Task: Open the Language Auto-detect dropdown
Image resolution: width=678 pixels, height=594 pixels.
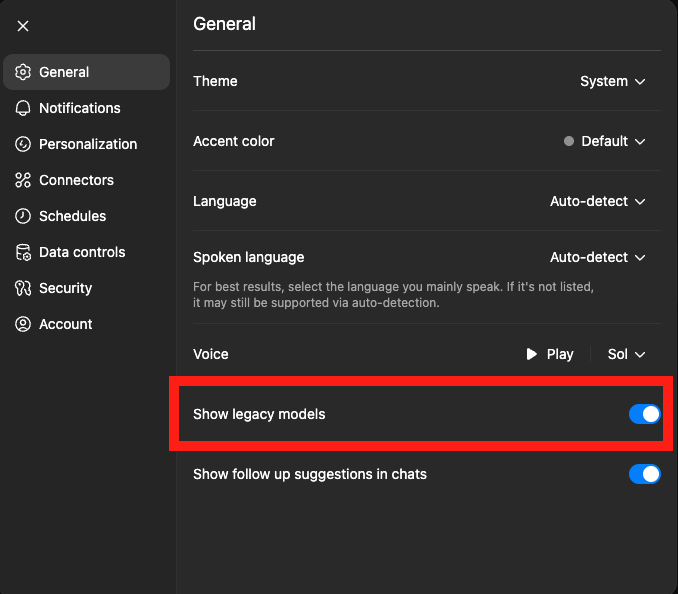Action: [x=598, y=201]
